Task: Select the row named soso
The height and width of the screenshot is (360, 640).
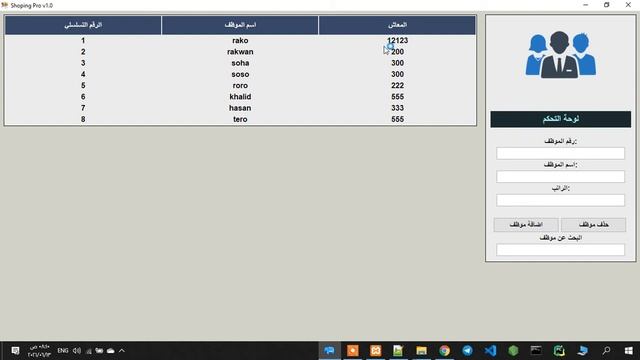Action: (x=240, y=74)
